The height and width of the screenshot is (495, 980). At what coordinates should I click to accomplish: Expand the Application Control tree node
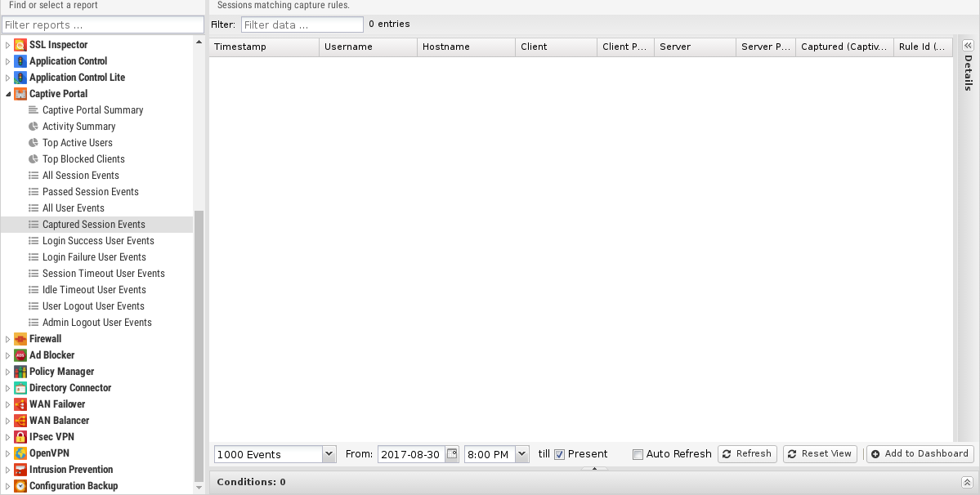click(x=7, y=61)
